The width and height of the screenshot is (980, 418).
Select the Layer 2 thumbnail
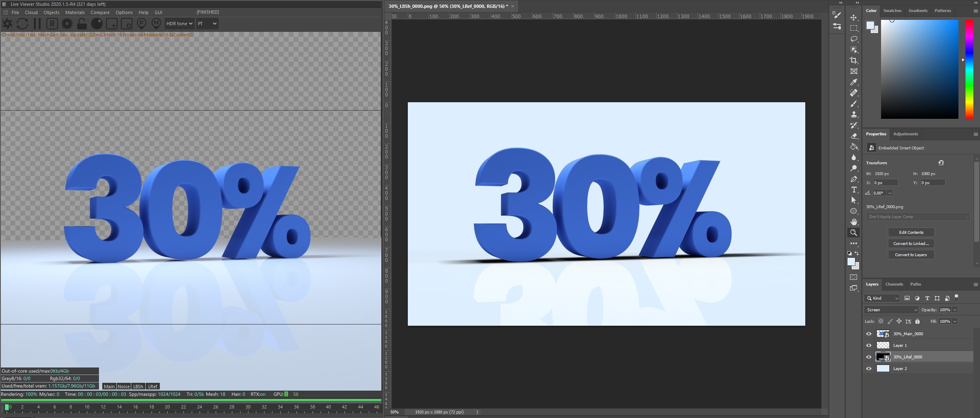[883, 368]
